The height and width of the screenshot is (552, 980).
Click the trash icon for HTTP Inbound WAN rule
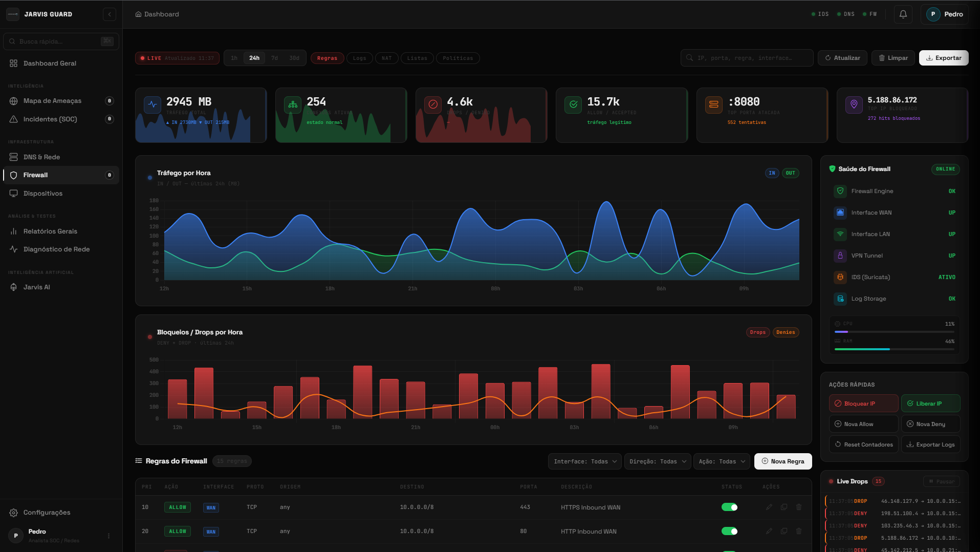[798, 531]
